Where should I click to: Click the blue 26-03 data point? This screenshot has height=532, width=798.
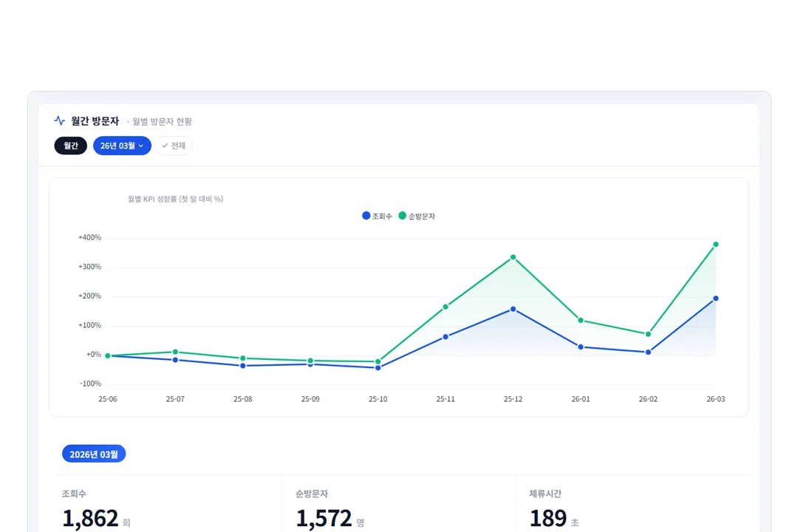[715, 299]
